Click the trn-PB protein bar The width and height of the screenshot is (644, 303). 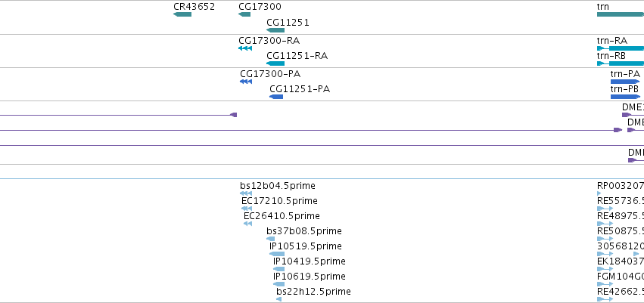coord(625,97)
